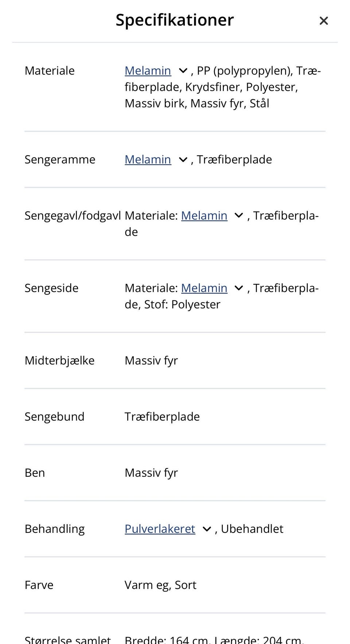The height and width of the screenshot is (644, 350).
Task: Expand the Melamin chevron beside Materiale
Action: point(182,71)
